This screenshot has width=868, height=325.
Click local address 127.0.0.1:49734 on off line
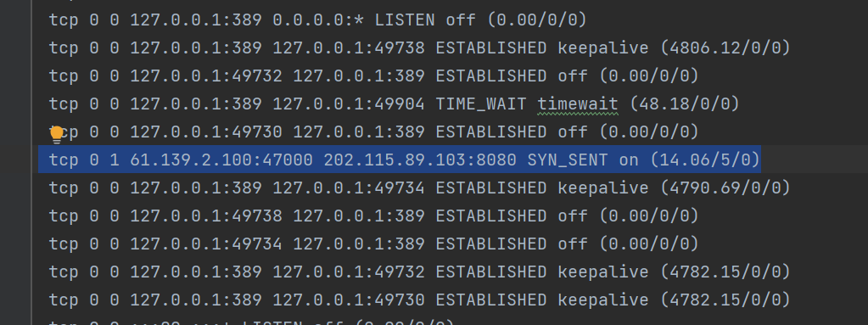tap(206, 244)
